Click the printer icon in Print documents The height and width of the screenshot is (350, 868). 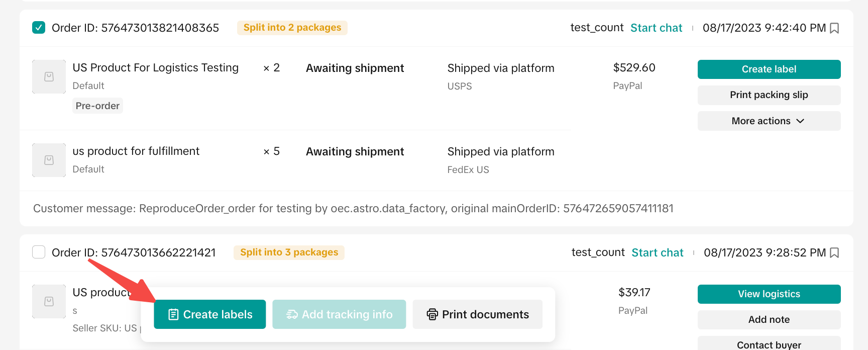(x=432, y=315)
